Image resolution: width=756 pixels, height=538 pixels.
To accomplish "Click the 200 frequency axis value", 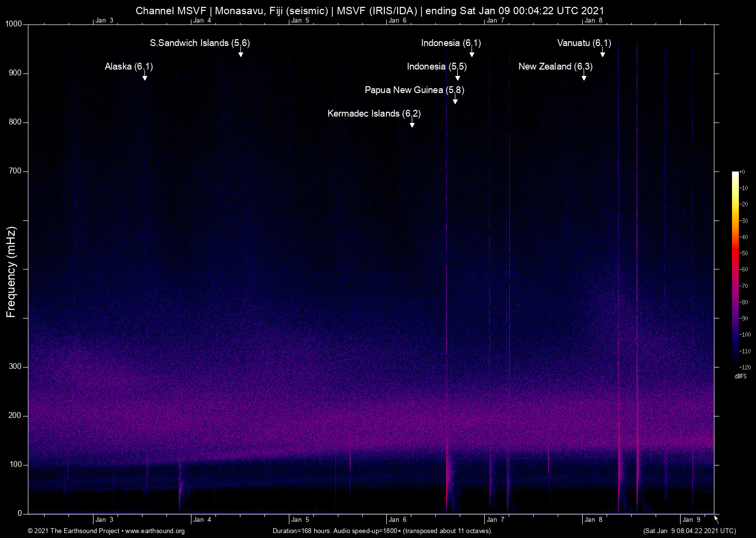I will point(15,416).
